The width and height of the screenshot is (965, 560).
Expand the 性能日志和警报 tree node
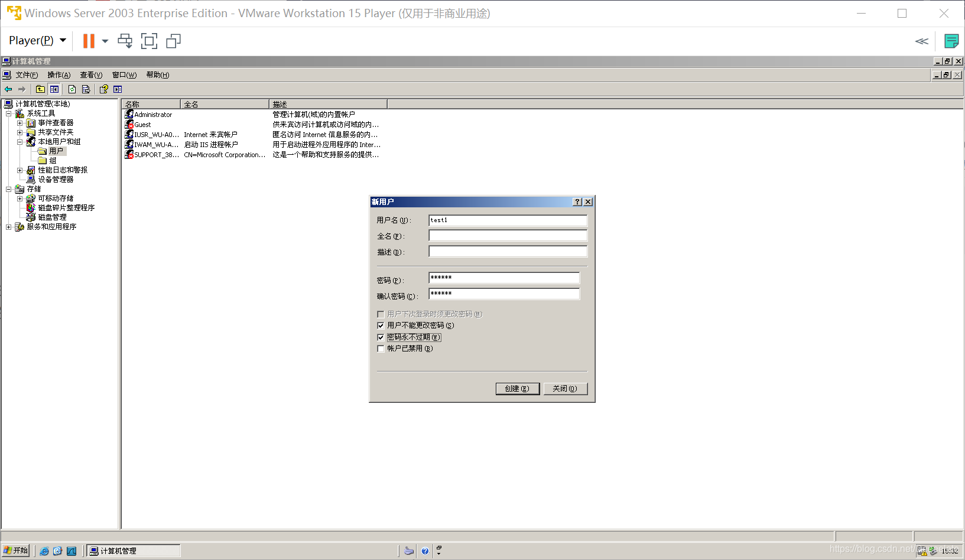point(20,170)
